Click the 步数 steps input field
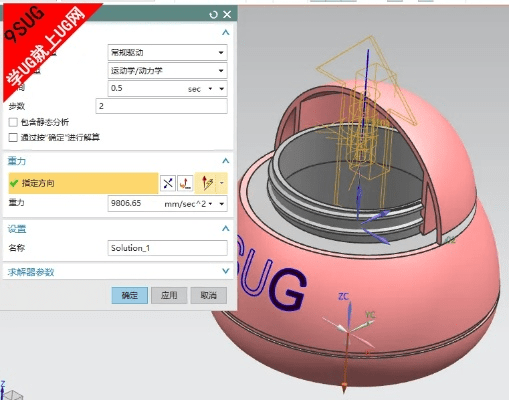509x400 pixels. click(162, 106)
